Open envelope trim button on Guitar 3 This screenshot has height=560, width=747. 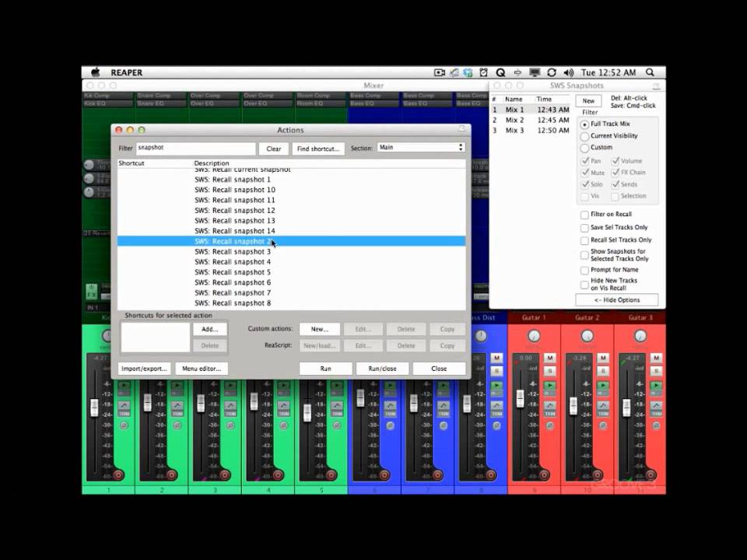point(657,408)
